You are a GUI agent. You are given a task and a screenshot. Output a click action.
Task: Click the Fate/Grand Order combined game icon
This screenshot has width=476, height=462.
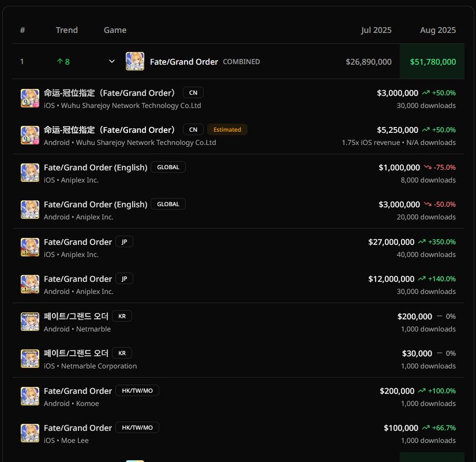(x=135, y=61)
